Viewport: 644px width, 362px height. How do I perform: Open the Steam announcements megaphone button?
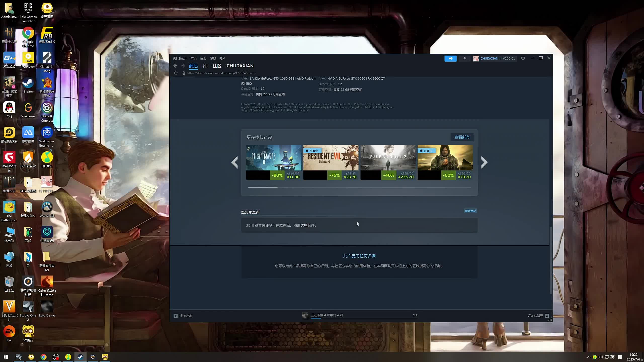click(x=450, y=58)
